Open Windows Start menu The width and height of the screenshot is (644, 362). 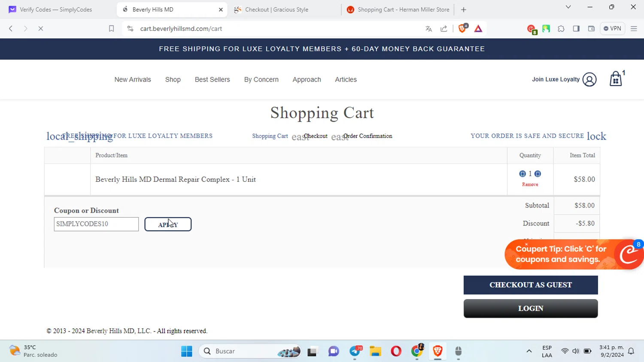click(x=187, y=351)
